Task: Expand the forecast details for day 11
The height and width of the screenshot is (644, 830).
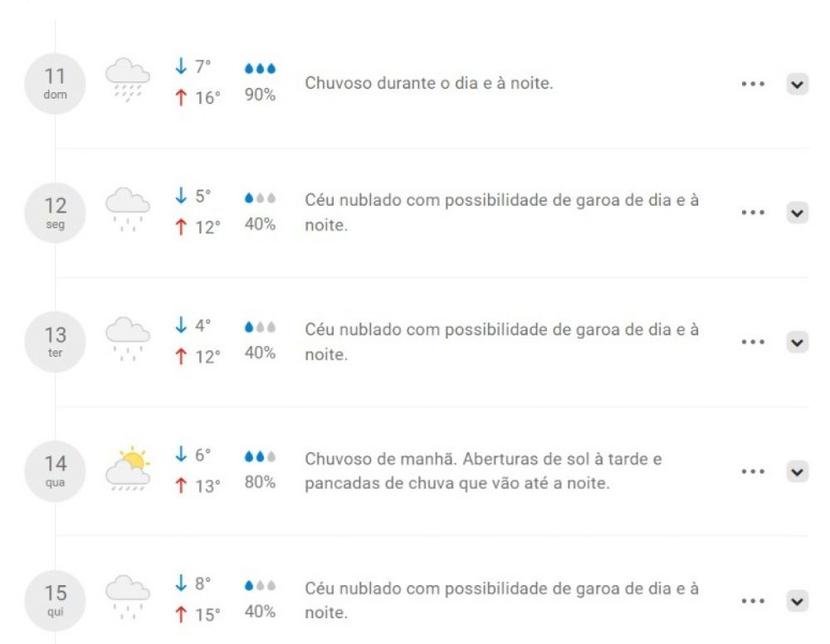Action: click(x=797, y=84)
